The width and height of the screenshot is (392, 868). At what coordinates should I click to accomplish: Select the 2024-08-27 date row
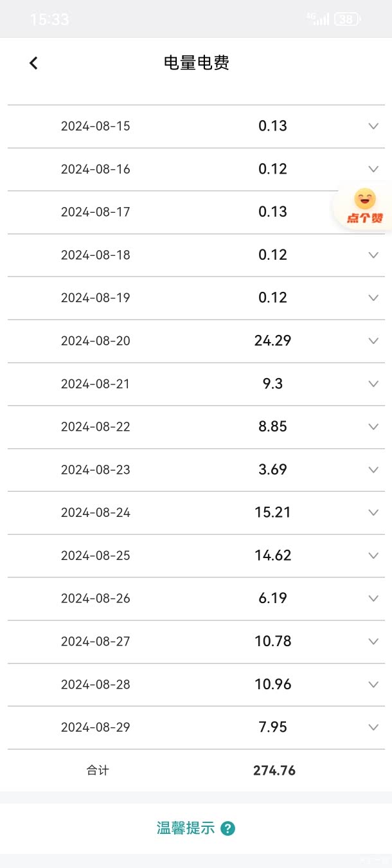click(x=96, y=642)
